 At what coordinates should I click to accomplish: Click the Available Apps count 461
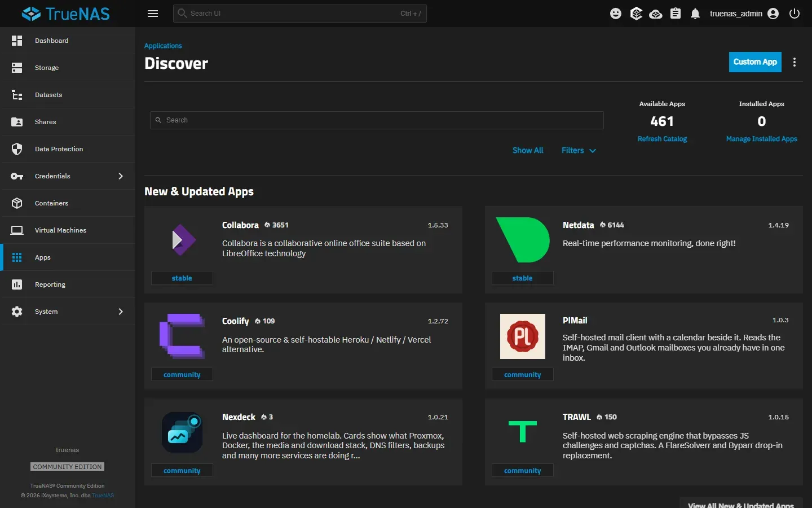[662, 121]
